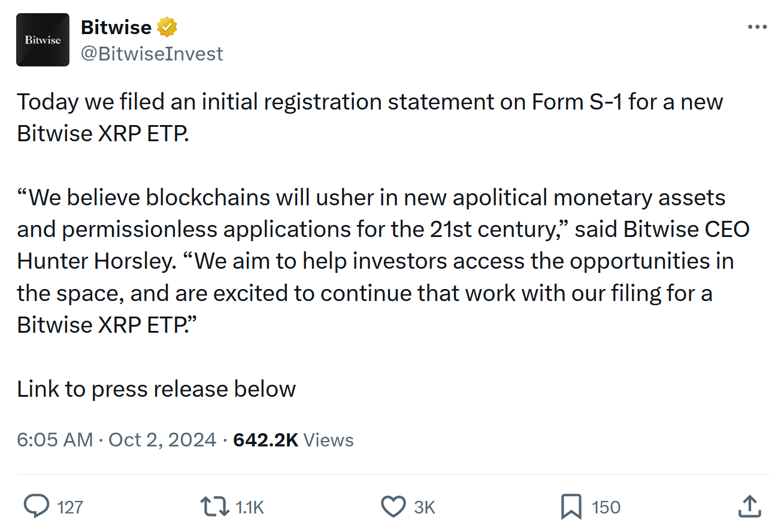Click the 150 bookmarks count
Viewport: 784px width, 532px height.
point(606,507)
